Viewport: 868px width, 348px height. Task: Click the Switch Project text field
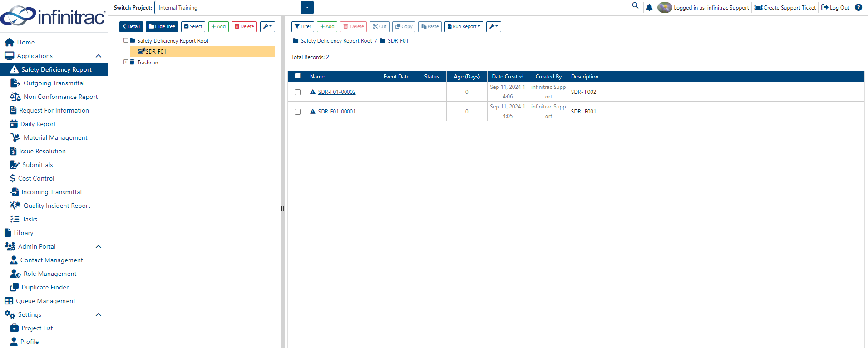(x=227, y=8)
